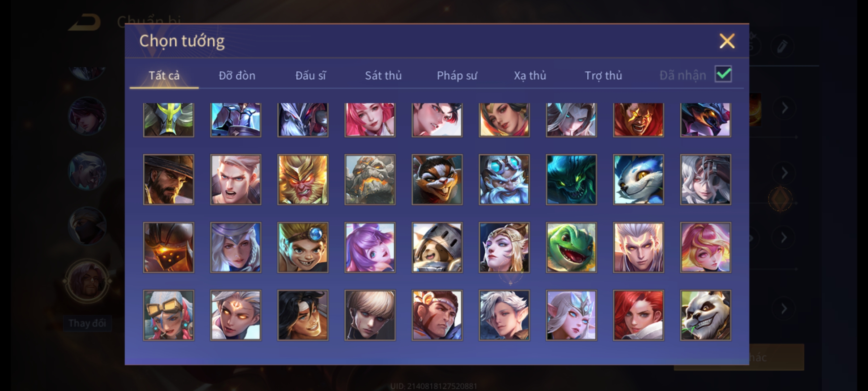Screen dimensions: 868x391
Task: Show the Pháp sư hero category
Action: (x=457, y=75)
